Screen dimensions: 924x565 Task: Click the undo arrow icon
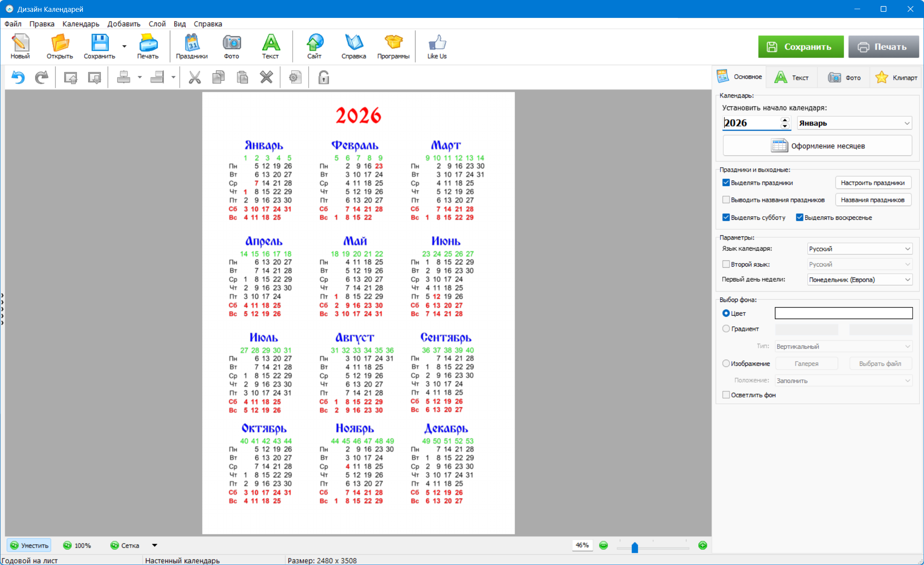(18, 78)
